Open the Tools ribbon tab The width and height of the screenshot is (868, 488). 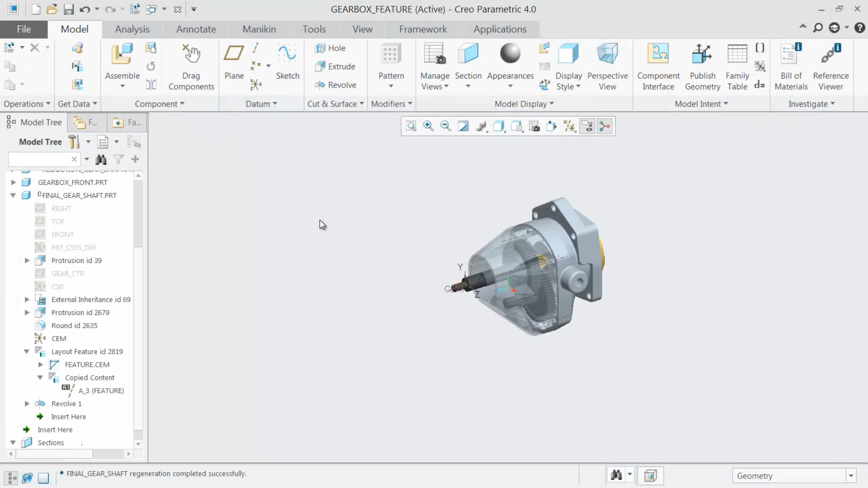[x=314, y=29]
